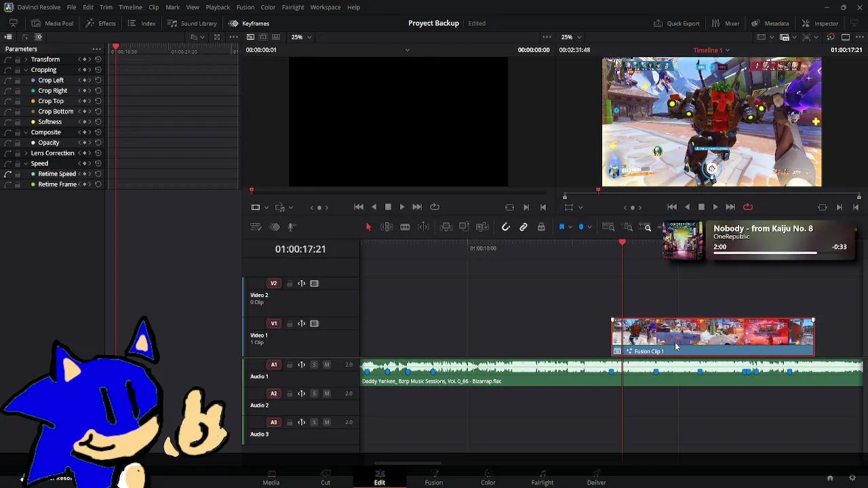Go to next keyframe on Crop Top

click(x=90, y=101)
